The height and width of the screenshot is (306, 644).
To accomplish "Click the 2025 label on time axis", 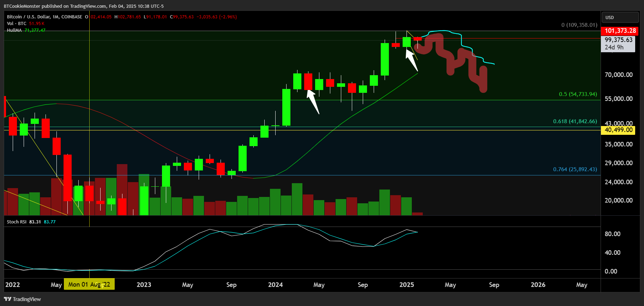I will pos(407,284).
